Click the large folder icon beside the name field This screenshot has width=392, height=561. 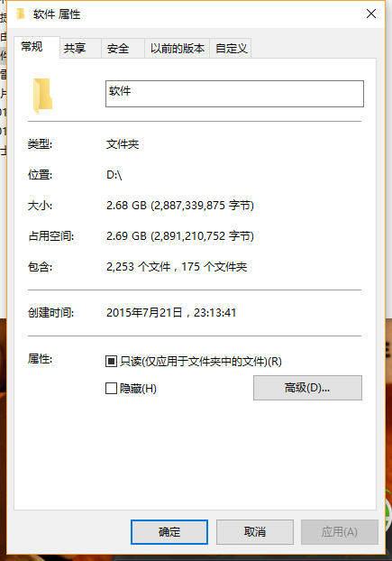(x=43, y=96)
